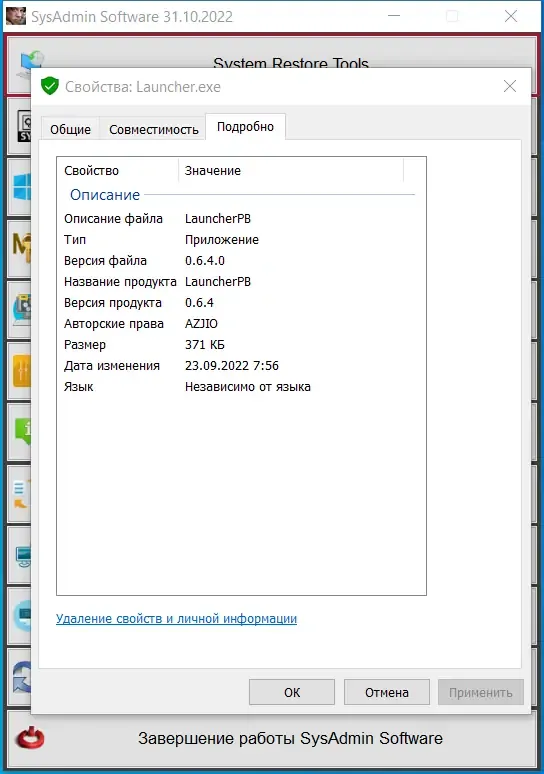Select the Язык Независимо от языка row
The width and height of the screenshot is (544, 774).
pos(239,387)
